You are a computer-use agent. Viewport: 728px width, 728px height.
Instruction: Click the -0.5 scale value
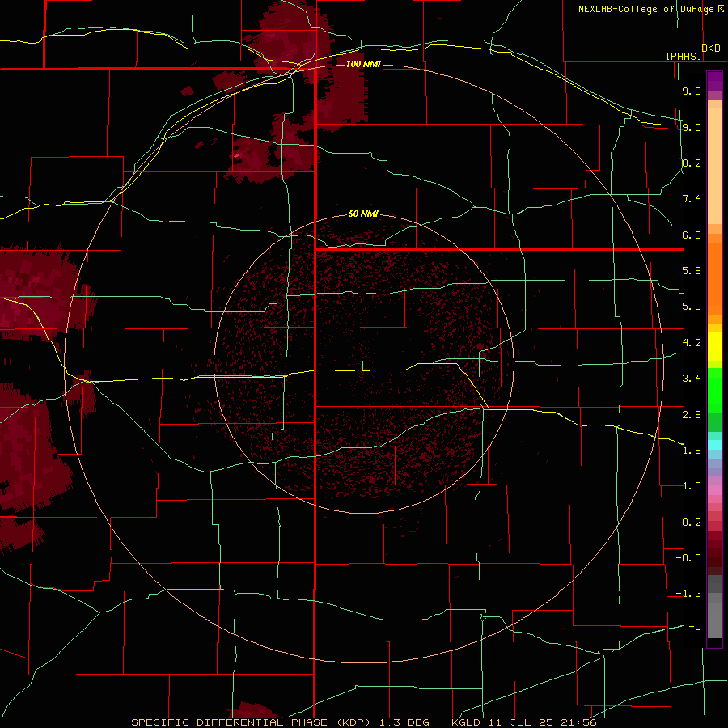pos(688,558)
